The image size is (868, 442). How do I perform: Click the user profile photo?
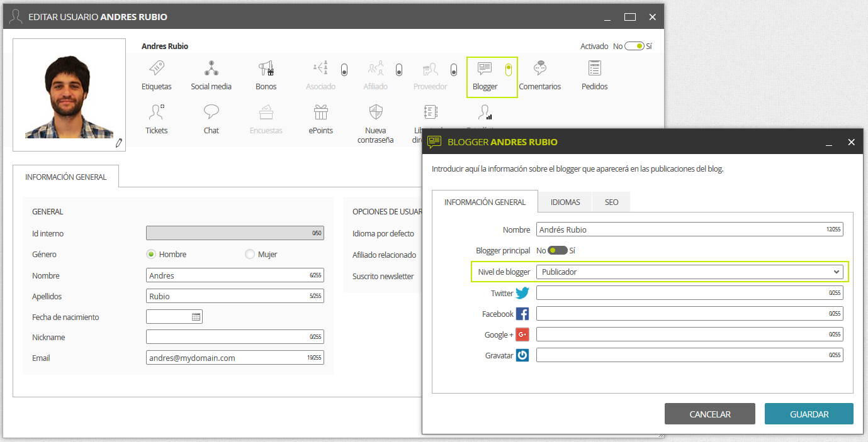[69, 95]
